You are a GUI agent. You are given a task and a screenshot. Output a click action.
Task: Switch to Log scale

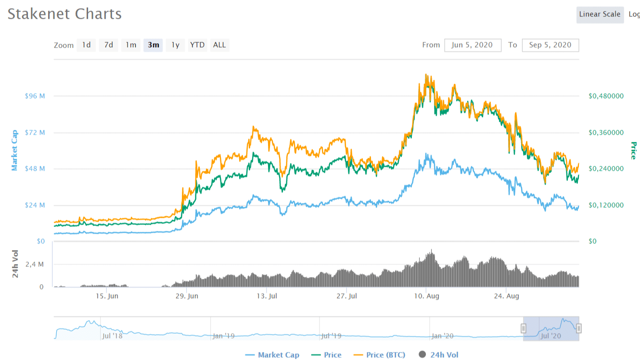click(x=634, y=14)
